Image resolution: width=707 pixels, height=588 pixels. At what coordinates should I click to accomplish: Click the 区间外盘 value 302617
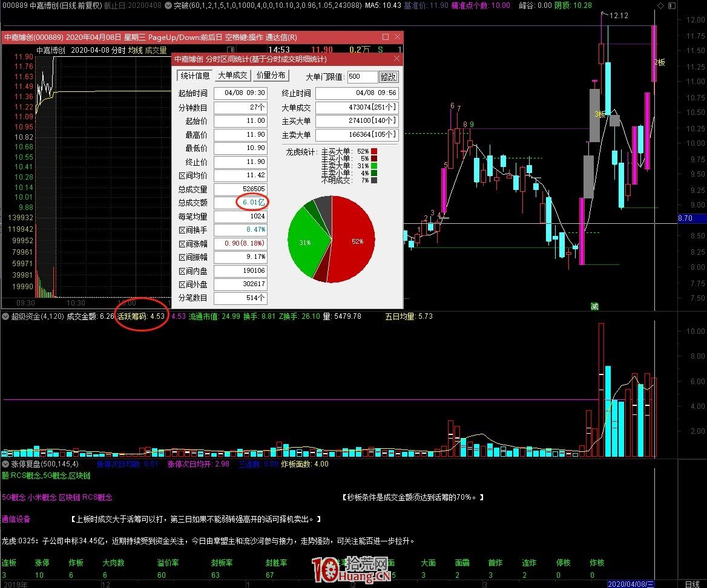240,284
